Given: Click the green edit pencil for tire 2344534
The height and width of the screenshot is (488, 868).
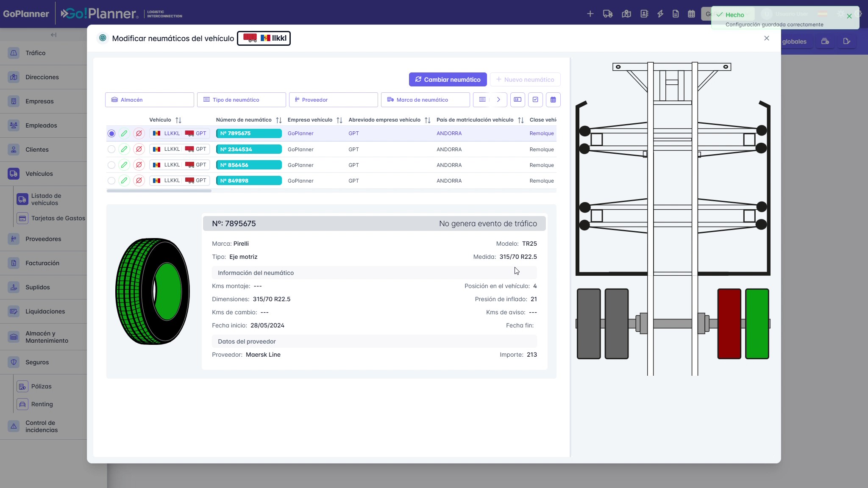Looking at the screenshot, I should [x=124, y=149].
